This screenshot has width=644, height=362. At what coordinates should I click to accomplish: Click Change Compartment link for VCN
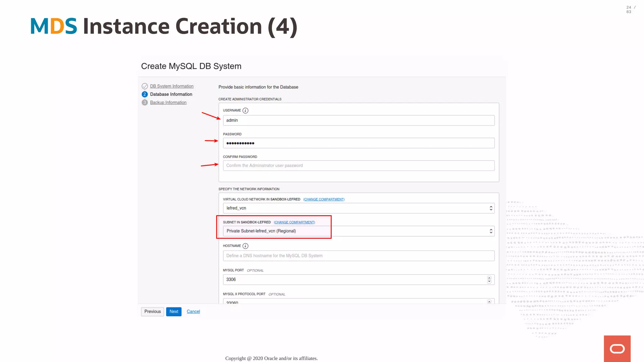pyautogui.click(x=324, y=199)
